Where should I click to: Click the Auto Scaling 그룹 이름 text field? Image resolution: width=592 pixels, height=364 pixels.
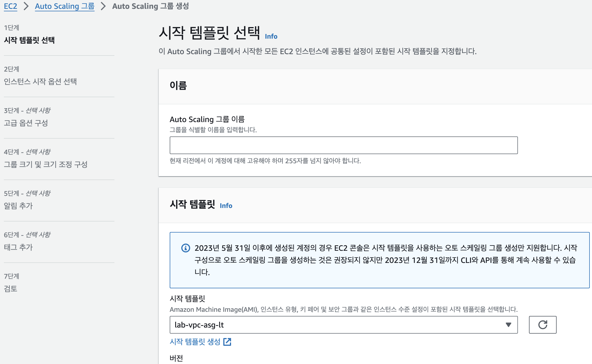(x=343, y=145)
